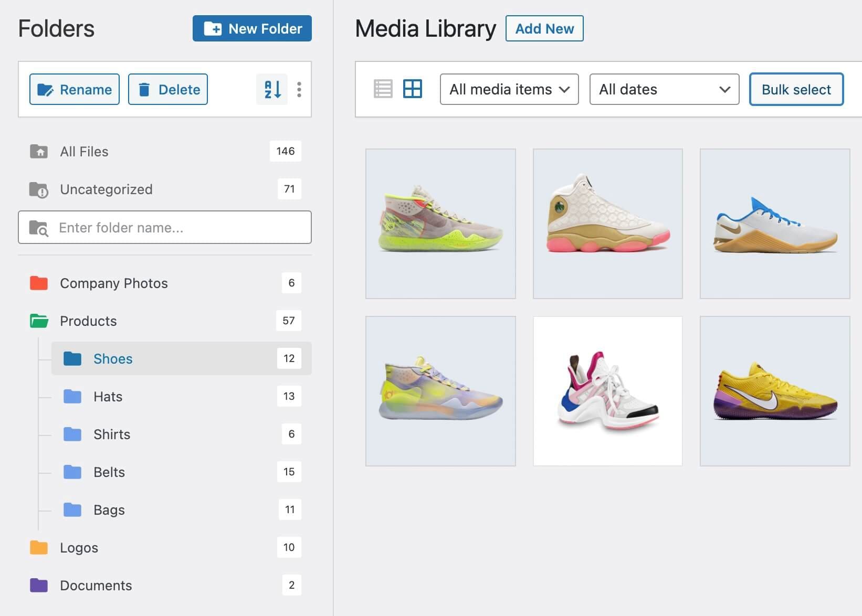Rename the selected folder
This screenshot has height=616, width=862.
(x=74, y=89)
